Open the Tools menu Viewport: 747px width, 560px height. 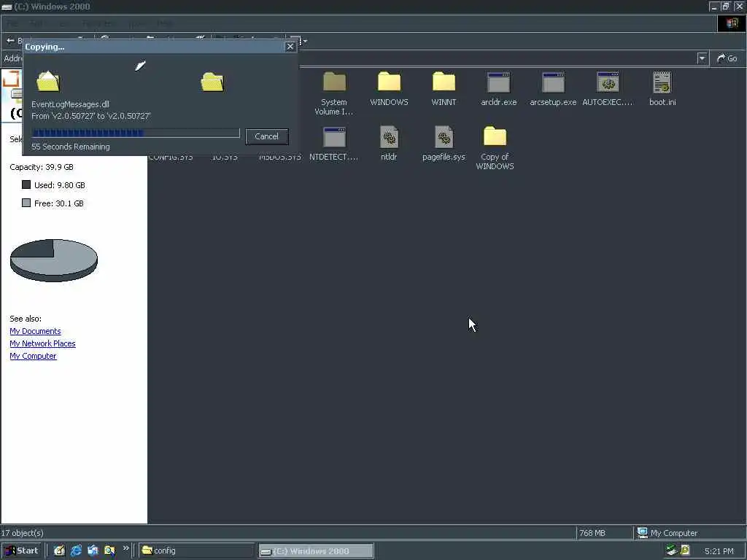click(137, 23)
